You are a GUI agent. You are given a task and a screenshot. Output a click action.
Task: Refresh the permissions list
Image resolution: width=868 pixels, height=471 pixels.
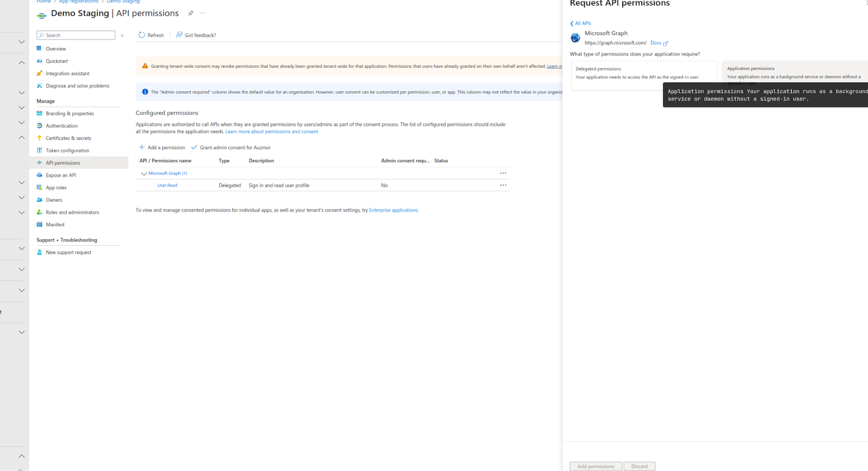pos(151,35)
